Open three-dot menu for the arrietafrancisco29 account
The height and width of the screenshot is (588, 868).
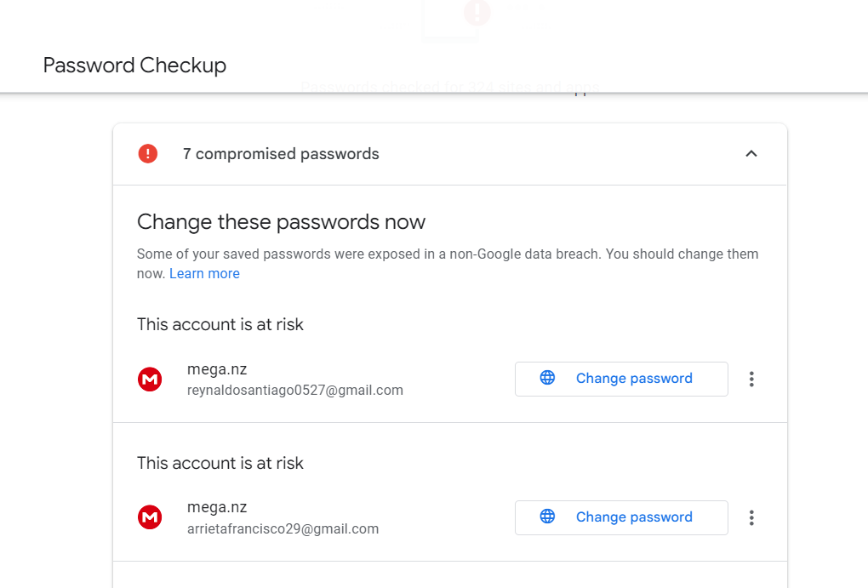751,517
